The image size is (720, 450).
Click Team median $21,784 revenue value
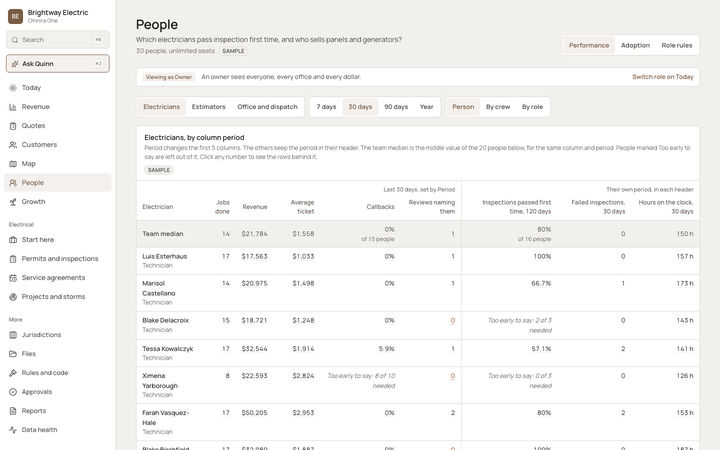pos(254,234)
